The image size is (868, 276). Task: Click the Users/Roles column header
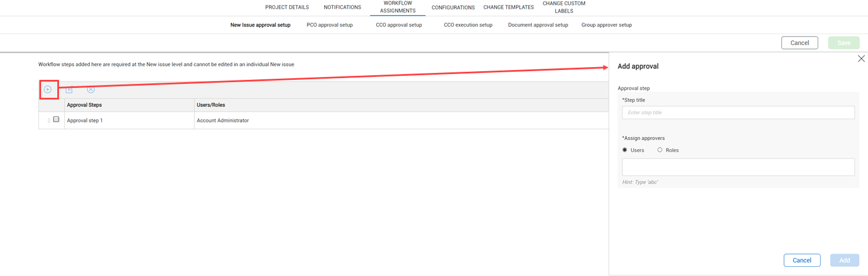click(x=402, y=105)
